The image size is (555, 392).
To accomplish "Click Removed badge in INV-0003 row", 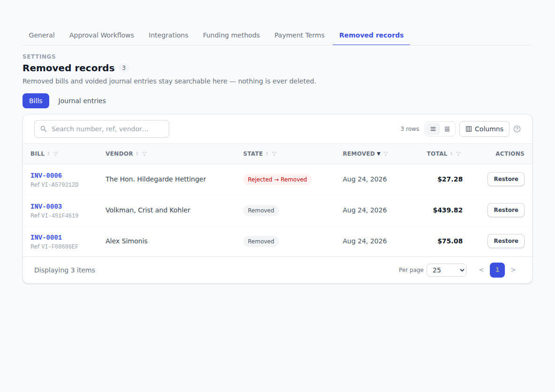I will tap(261, 211).
